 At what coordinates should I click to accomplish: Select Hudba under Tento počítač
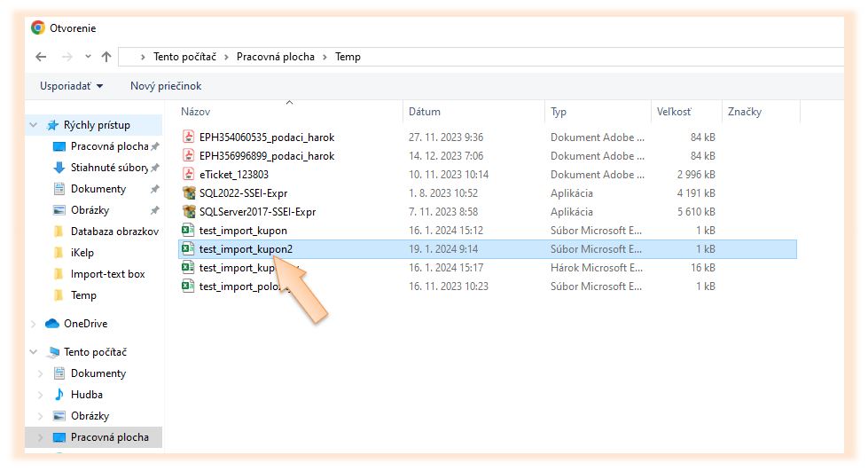click(86, 395)
